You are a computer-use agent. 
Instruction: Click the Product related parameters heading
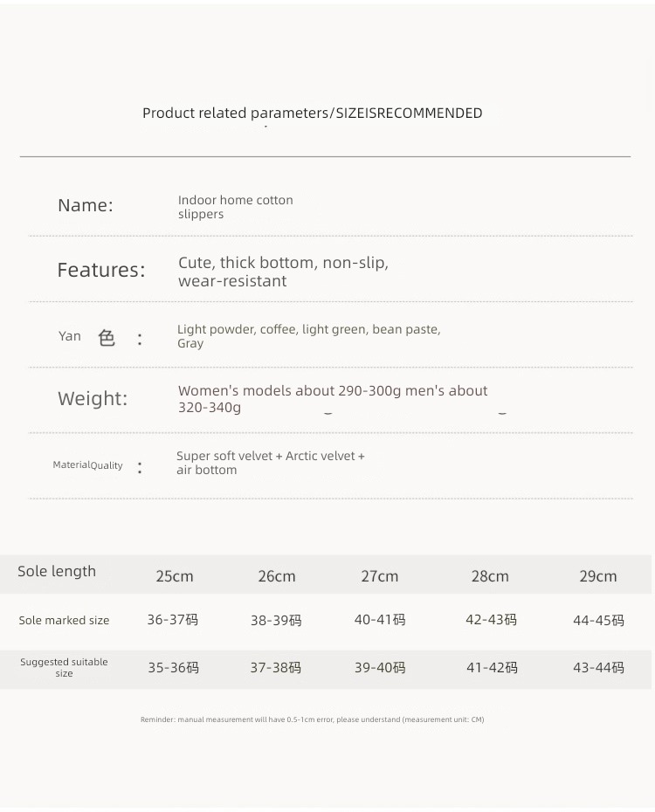313,113
